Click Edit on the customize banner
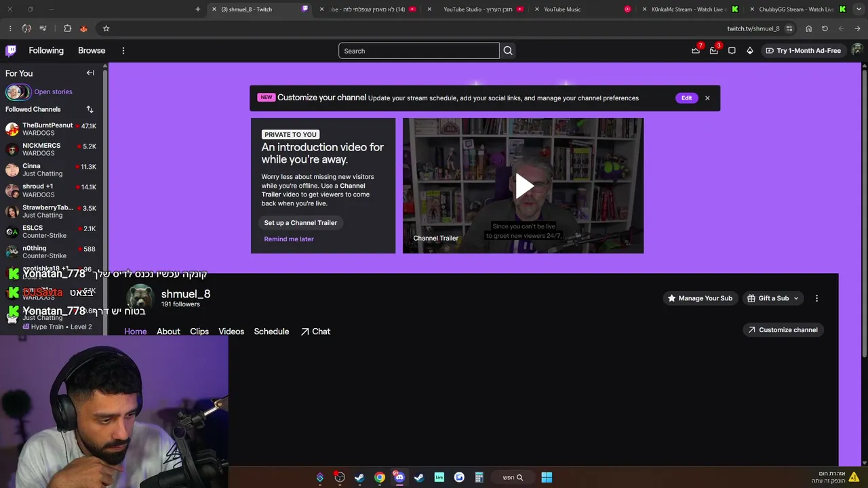The height and width of the screenshot is (488, 868). [x=687, y=98]
